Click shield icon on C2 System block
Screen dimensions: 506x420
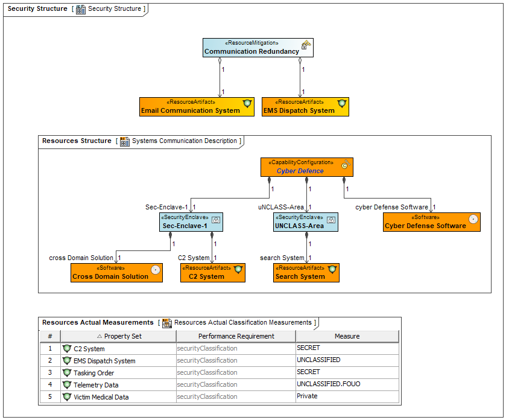(238, 269)
